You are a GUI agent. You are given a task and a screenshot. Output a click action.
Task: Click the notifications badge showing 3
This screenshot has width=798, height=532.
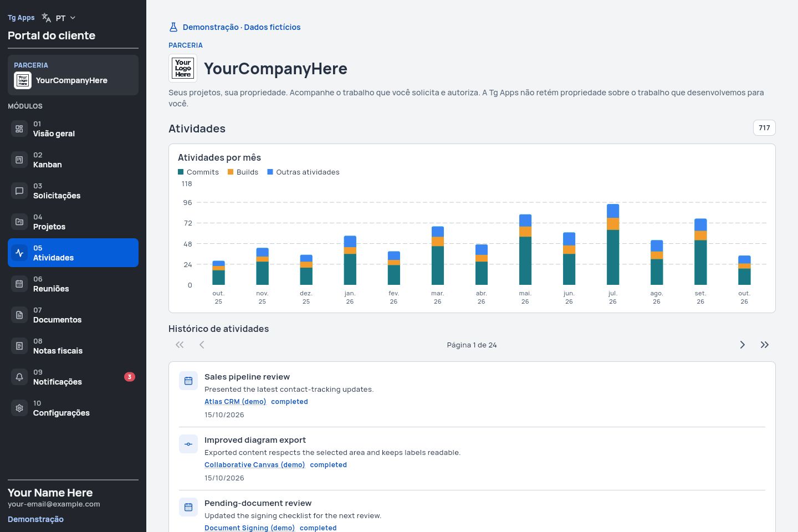[130, 377]
